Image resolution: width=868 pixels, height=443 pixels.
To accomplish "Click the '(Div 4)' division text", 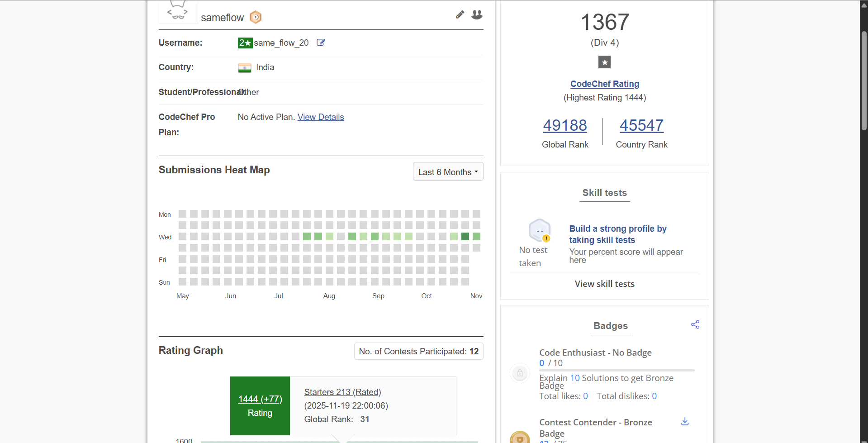I will coord(605,43).
